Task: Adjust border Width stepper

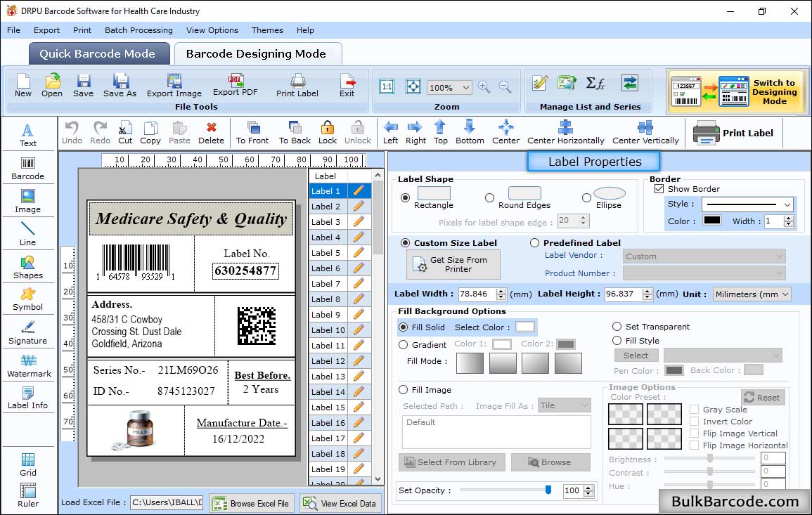Action: (789, 221)
